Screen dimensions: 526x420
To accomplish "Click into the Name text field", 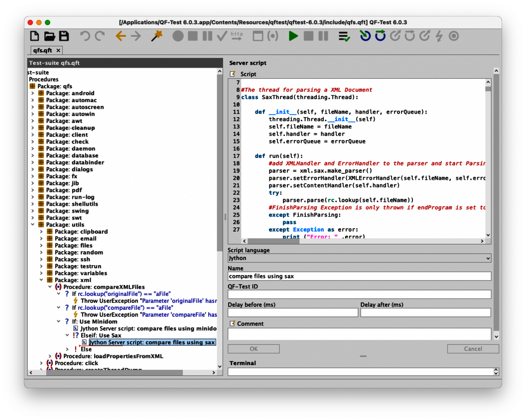I will click(359, 276).
